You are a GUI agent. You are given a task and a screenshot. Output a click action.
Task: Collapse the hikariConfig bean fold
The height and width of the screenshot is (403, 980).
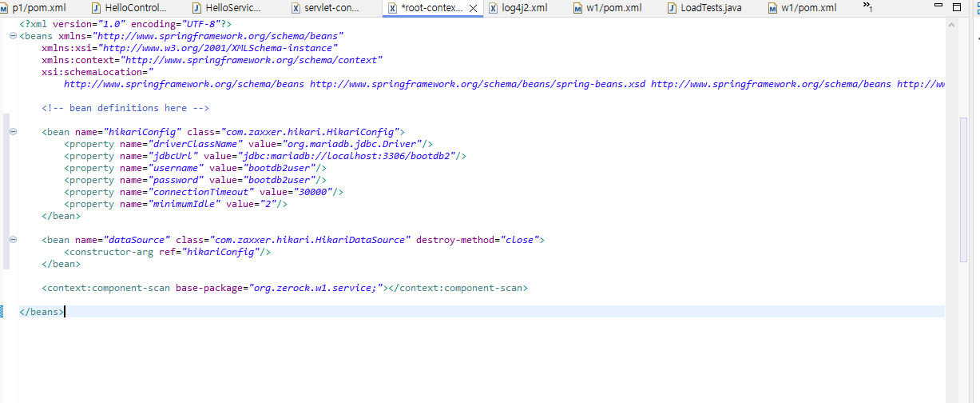(13, 132)
